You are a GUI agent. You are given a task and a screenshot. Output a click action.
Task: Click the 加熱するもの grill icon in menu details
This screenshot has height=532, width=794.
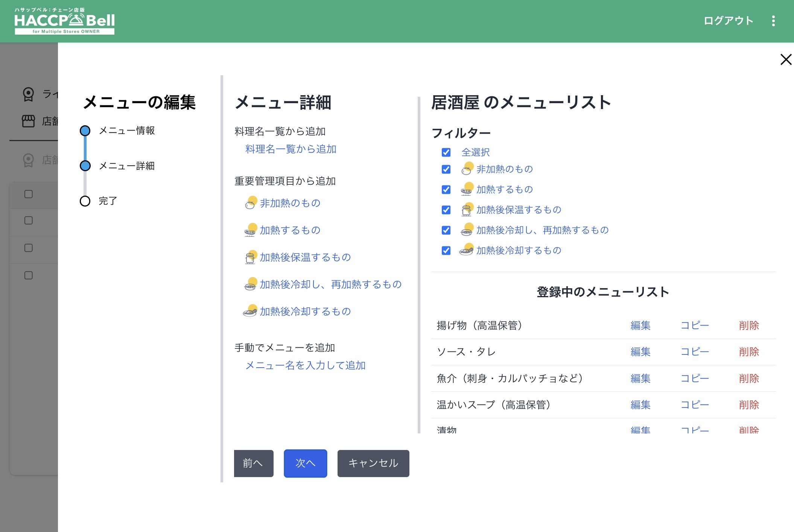(x=251, y=230)
